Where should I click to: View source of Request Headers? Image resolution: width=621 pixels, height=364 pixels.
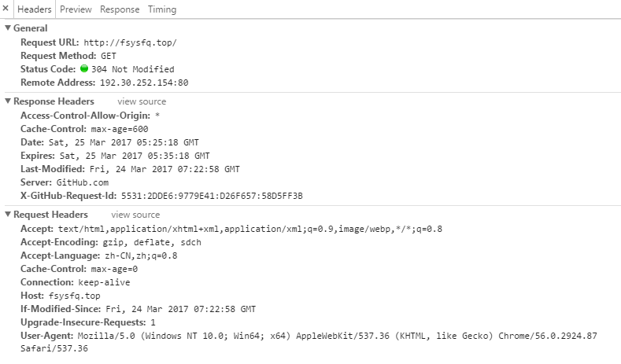[x=135, y=215]
